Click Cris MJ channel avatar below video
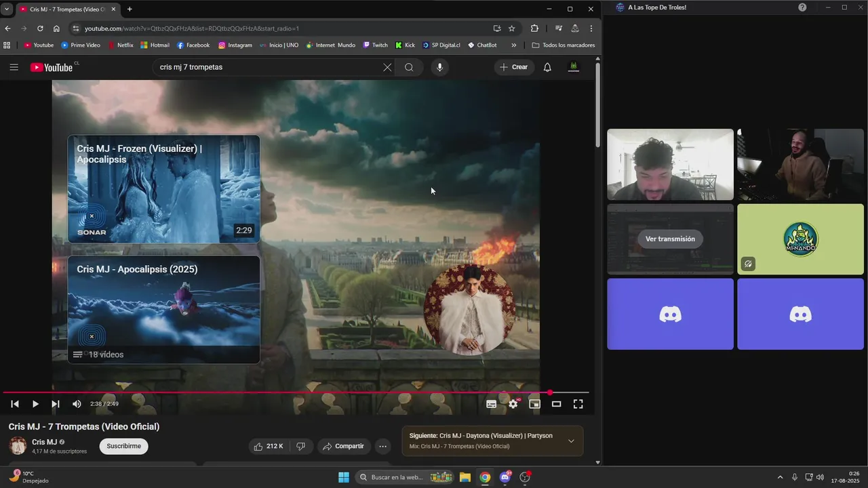 (18, 446)
